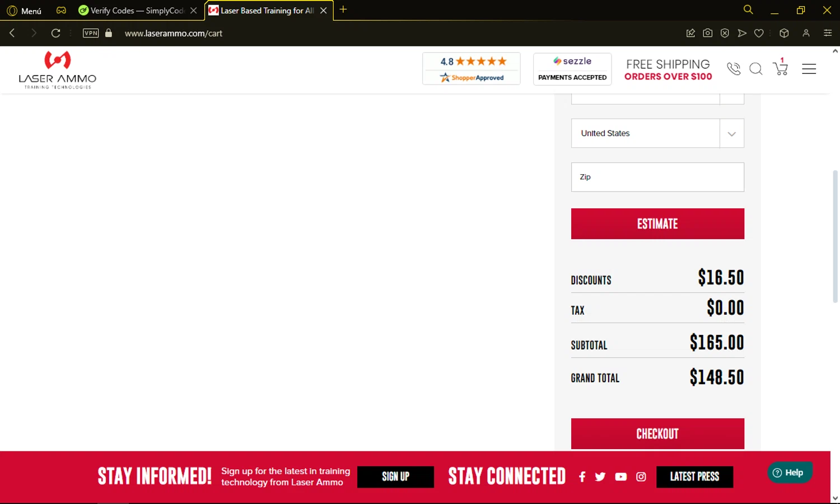Open Laser Ammo Facebook page icon

(x=582, y=477)
